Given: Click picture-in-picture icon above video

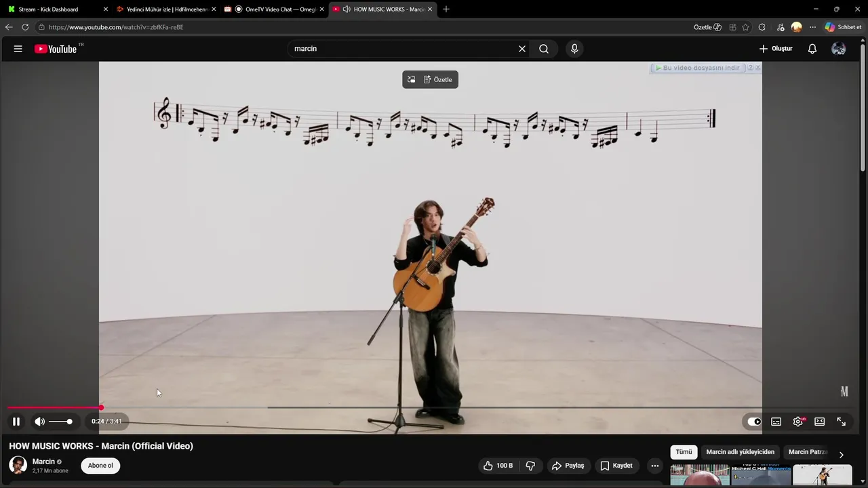Looking at the screenshot, I should point(411,79).
